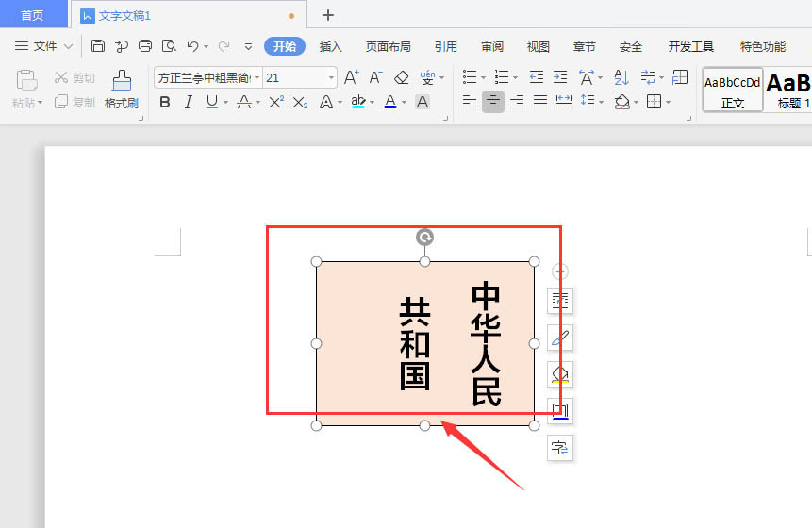Click the right-middle resize handle of text box
Viewport: 812px width, 528px height.
point(534,344)
